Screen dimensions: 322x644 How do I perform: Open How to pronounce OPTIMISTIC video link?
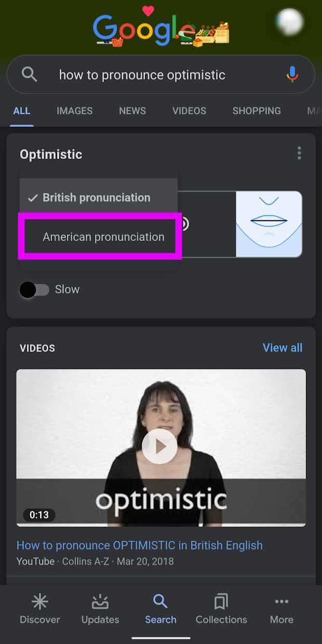[x=140, y=545]
